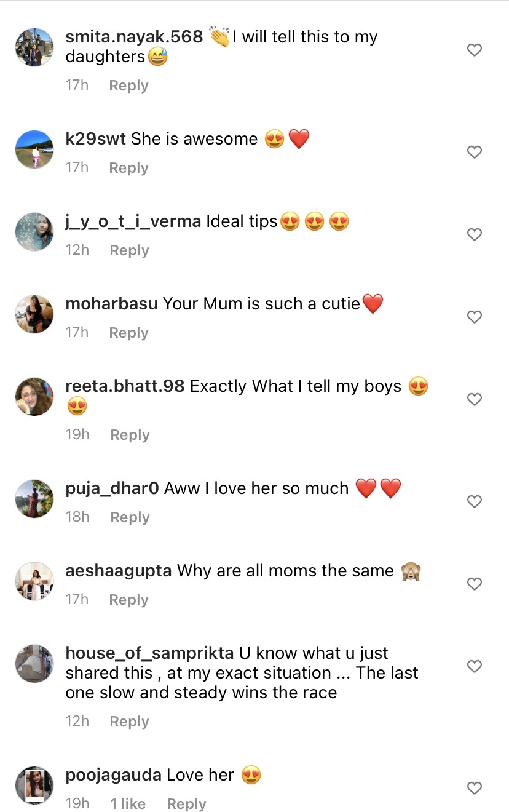Screen dimensions: 509x812
Task: Click the heart beside aeshaagupta's comment
Action: pos(475,584)
